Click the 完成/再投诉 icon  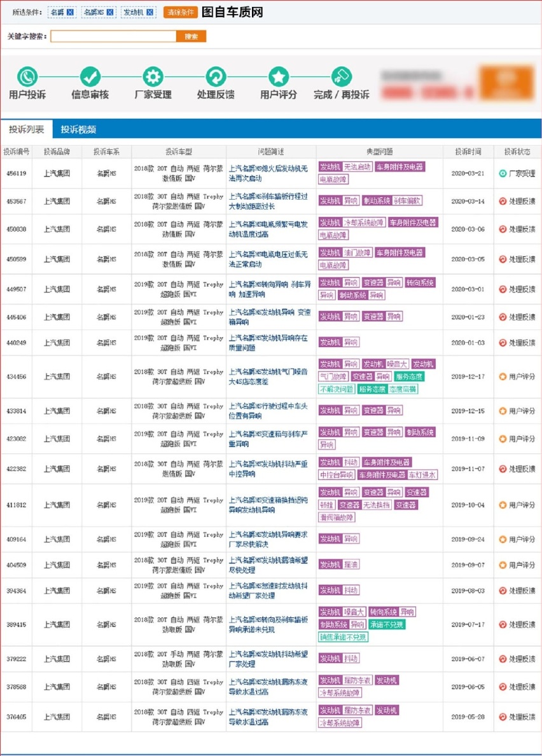[342, 77]
